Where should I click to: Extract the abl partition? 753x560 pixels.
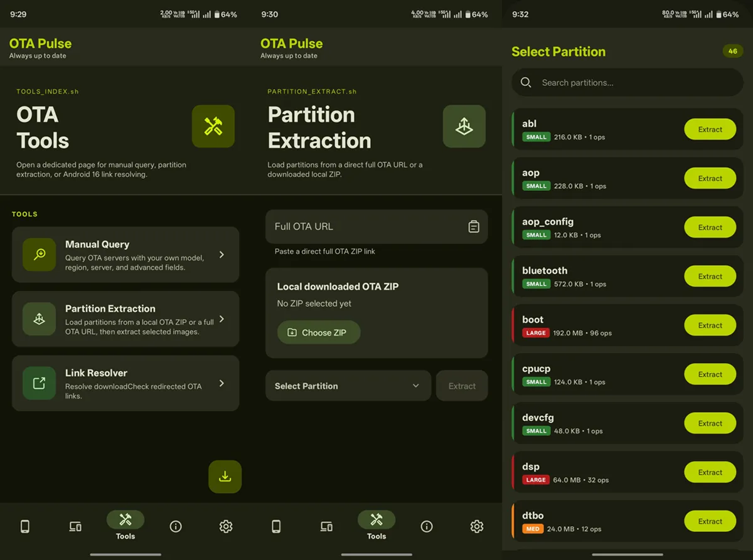[710, 129]
